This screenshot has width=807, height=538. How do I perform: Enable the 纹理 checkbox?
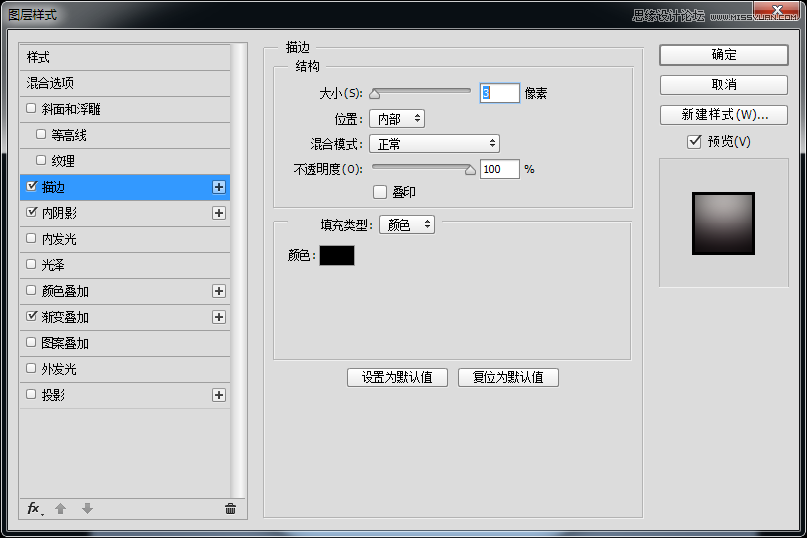(x=41, y=160)
